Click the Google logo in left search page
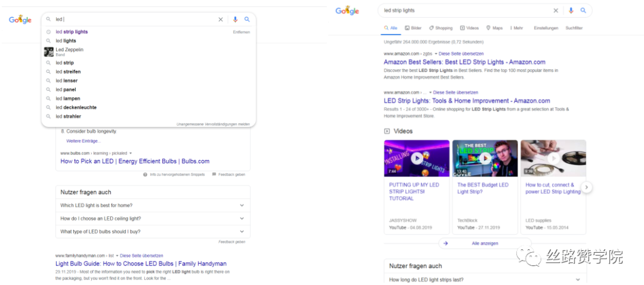 tap(20, 19)
